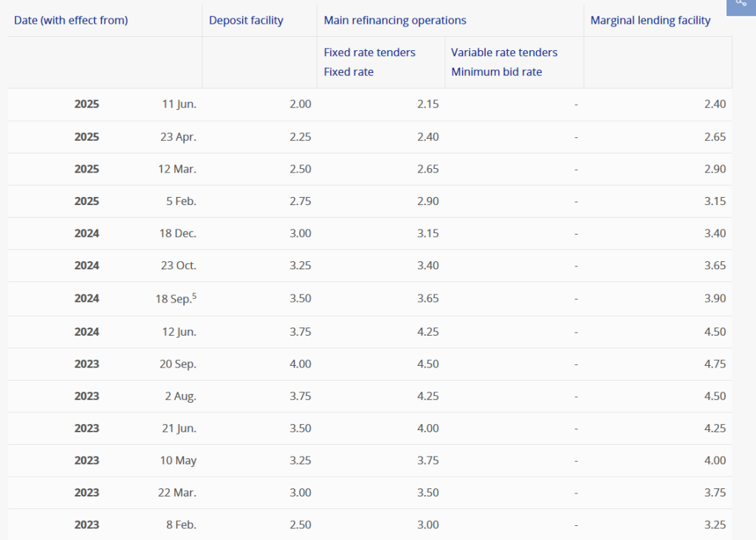The image size is (756, 540).
Task: Select the 2.65 fixed rate for 12 Mar.
Action: coord(427,169)
